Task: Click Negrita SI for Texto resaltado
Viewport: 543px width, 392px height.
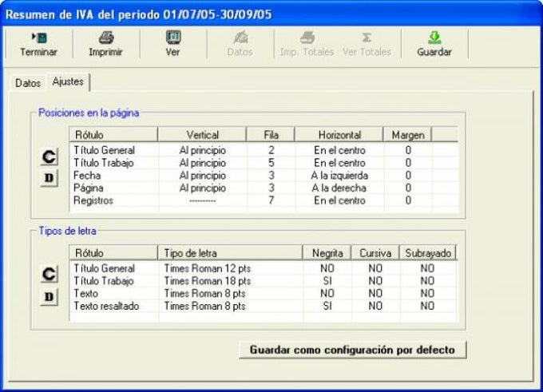Action: (x=327, y=306)
